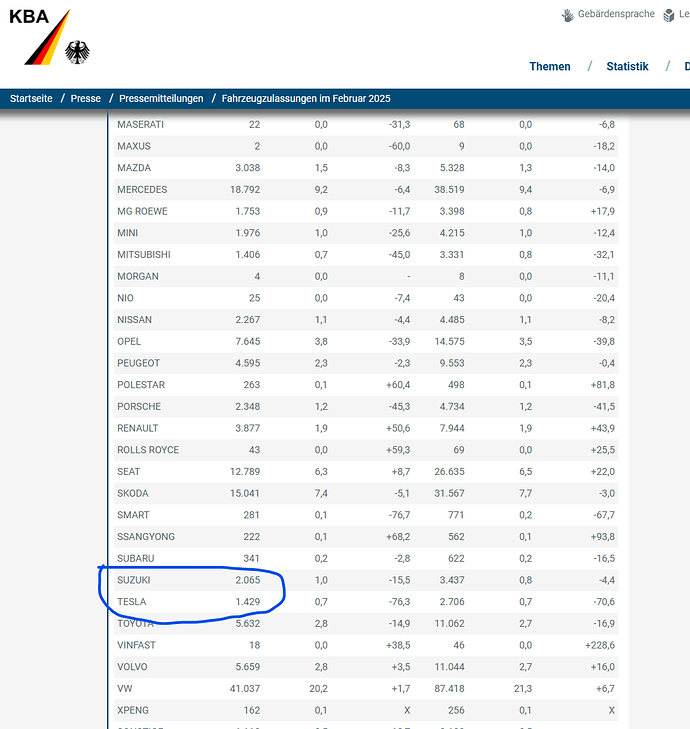This screenshot has width=690, height=729.
Task: Select the MAXUS row label
Action: (134, 146)
